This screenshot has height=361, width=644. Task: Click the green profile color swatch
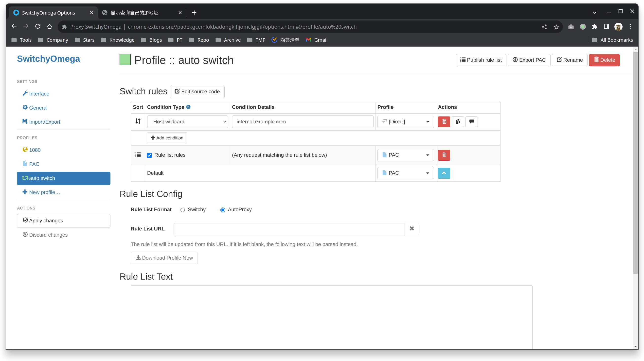125,60
